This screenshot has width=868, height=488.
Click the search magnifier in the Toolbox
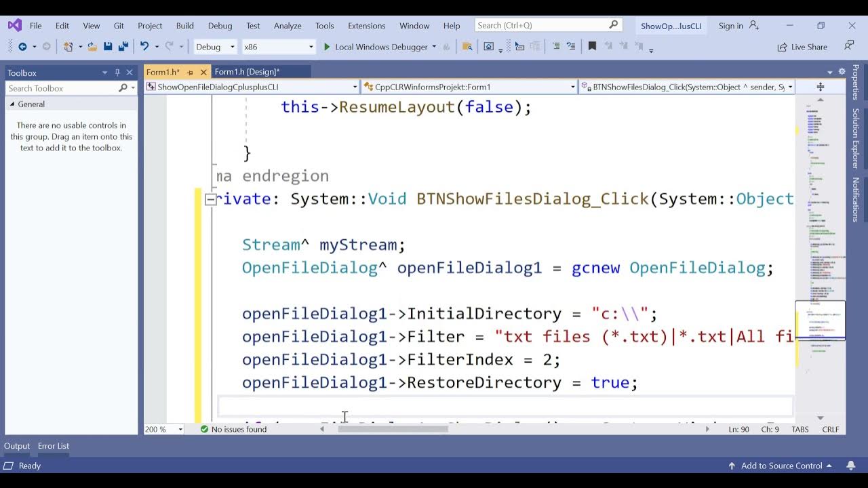(123, 88)
